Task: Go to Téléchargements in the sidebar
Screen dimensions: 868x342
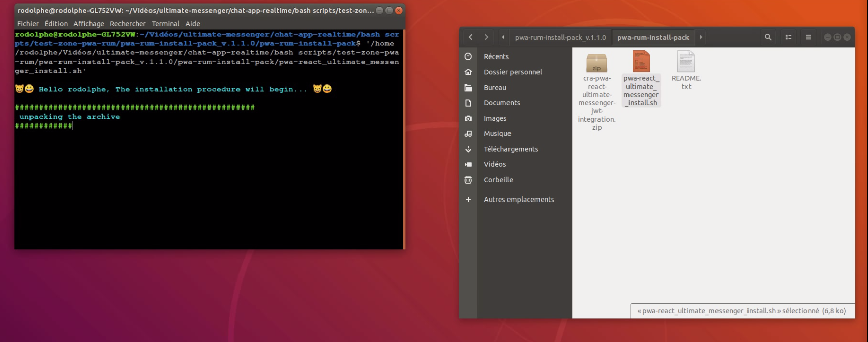Action: pos(511,149)
